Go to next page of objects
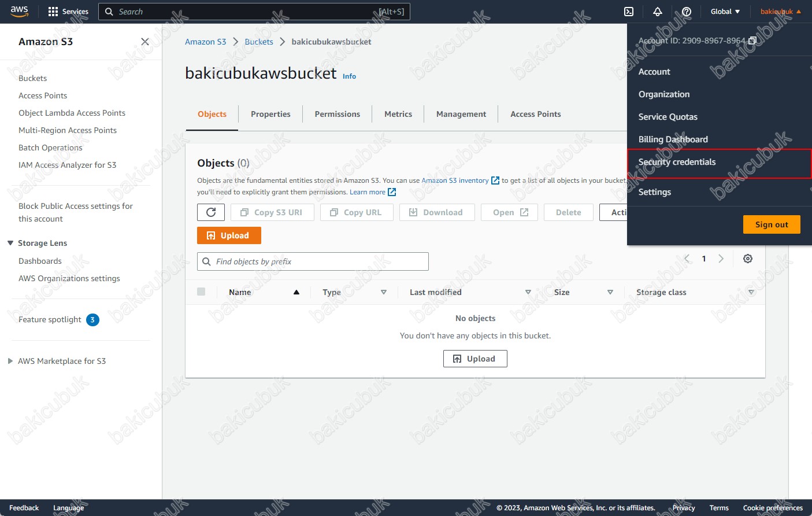 pos(721,259)
